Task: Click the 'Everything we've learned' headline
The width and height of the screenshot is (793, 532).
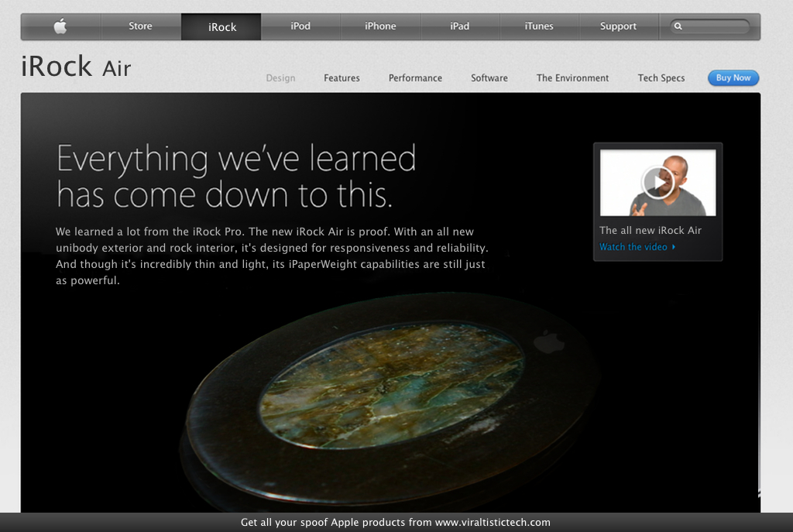Action: tap(236, 176)
